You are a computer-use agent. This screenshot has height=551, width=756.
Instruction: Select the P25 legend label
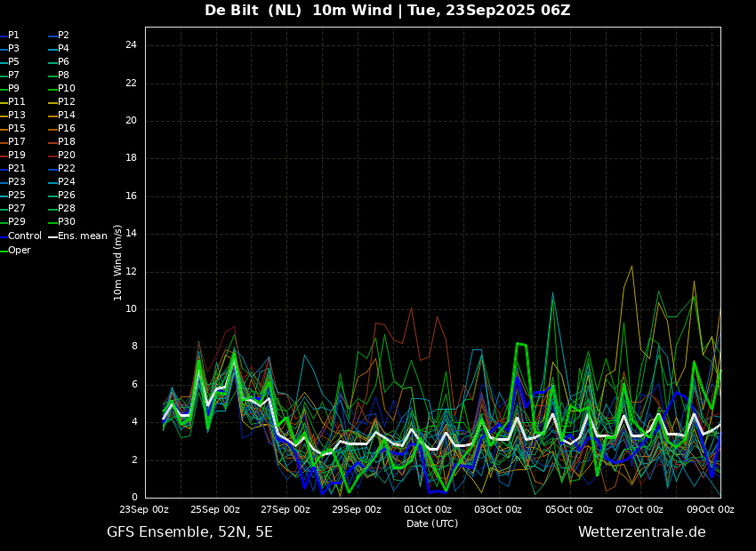pyautogui.click(x=16, y=196)
